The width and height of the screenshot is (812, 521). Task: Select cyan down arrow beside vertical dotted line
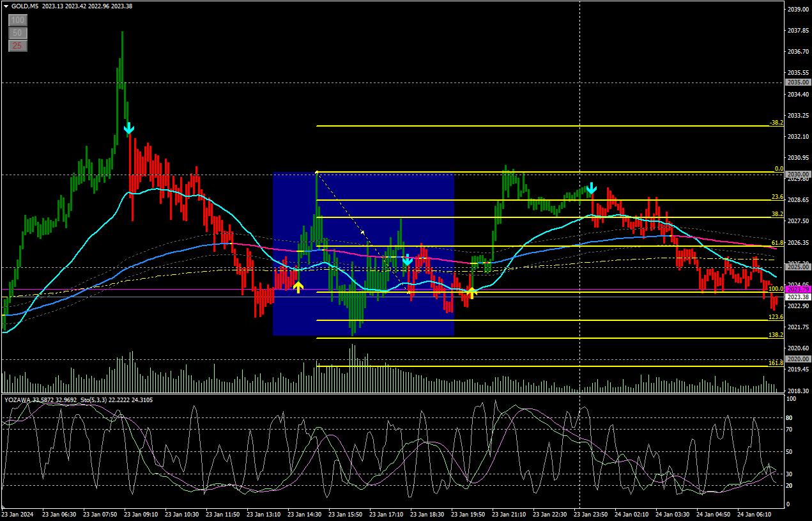coord(592,188)
